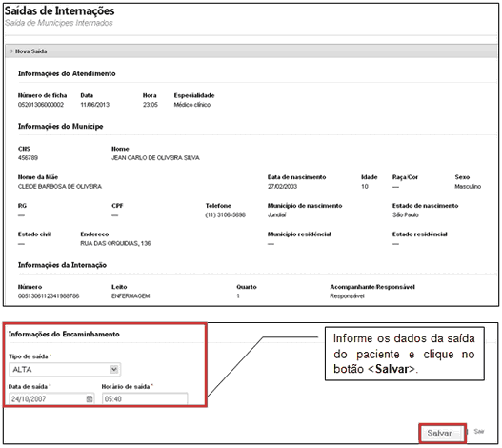Select the patient name JEAN CARLO DE OLIVEIRA SILVA
This screenshot has height=448, width=502.
[x=155, y=158]
